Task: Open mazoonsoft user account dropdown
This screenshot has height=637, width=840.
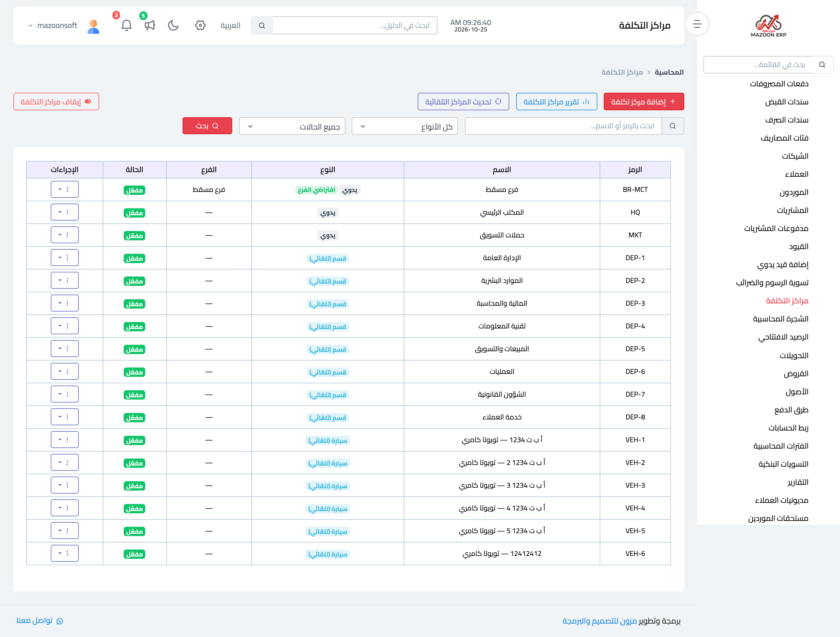Action: (x=53, y=25)
